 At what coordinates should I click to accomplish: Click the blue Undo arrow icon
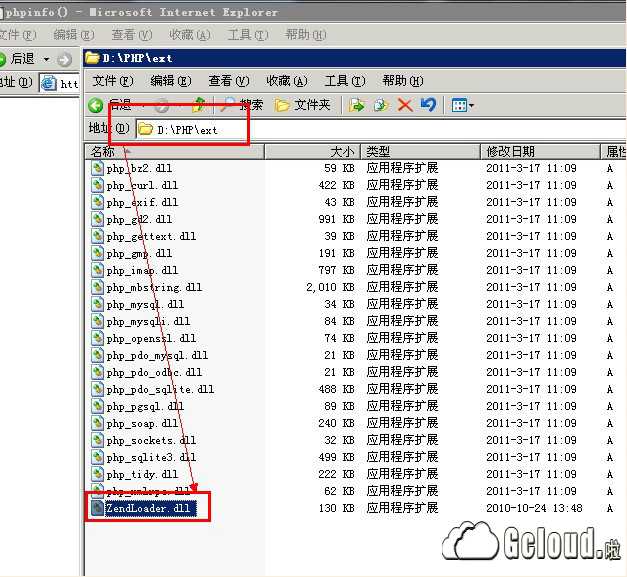[428, 105]
